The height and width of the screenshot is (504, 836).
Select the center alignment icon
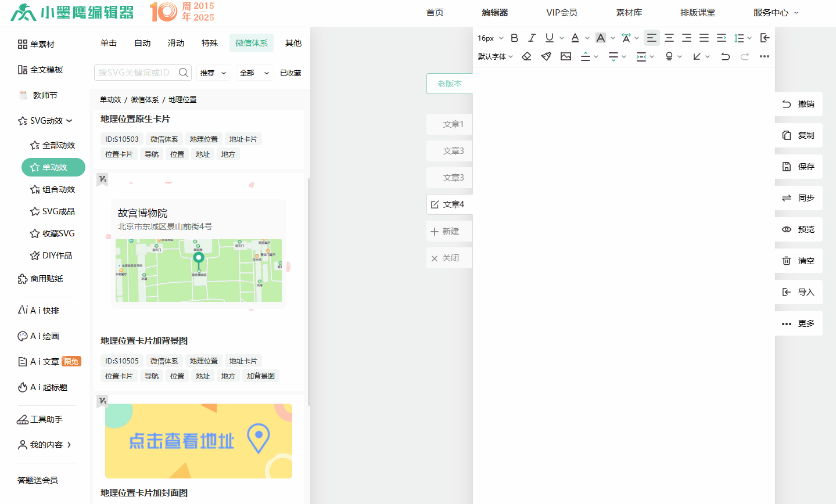[x=669, y=38]
